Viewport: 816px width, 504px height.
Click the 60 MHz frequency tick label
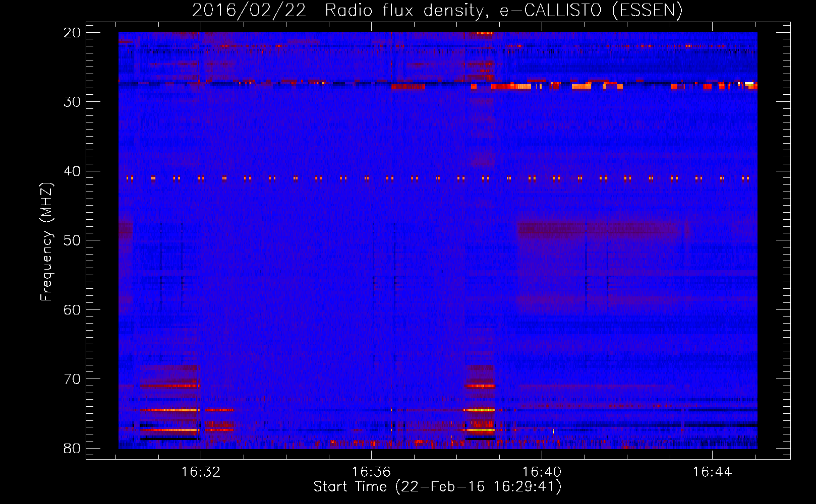click(72, 310)
